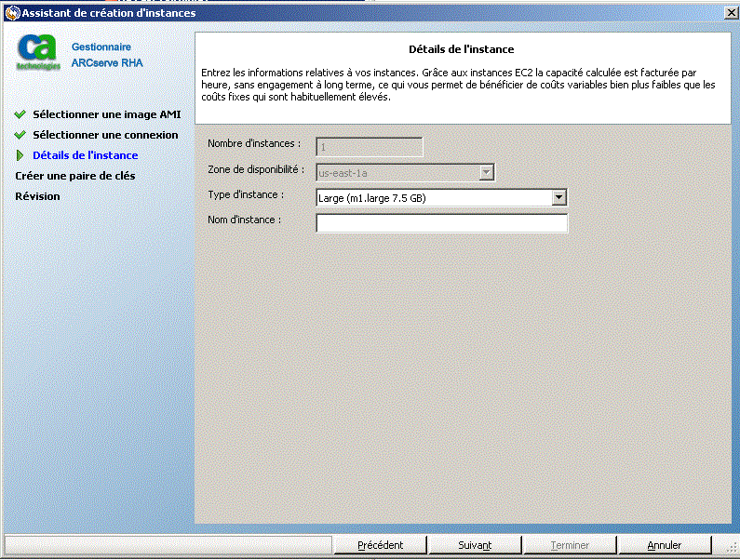
Task: Focus the Nom d'instance text field
Action: click(x=442, y=223)
